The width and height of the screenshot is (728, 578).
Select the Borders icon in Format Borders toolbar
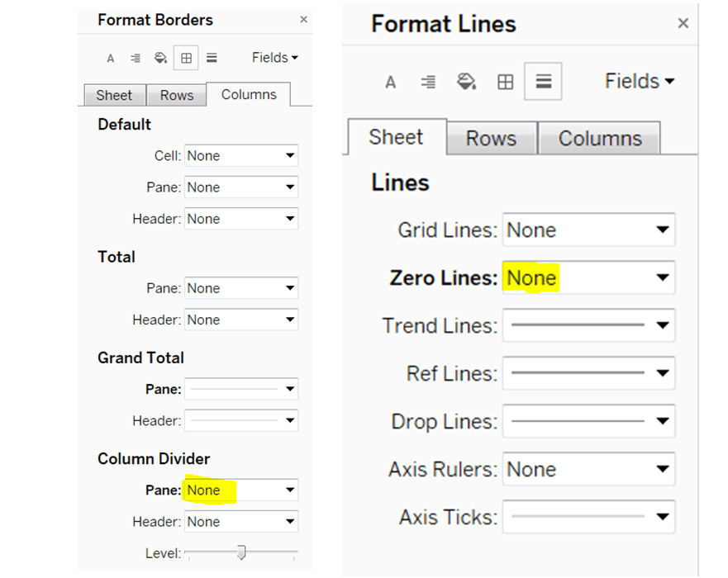(x=185, y=58)
